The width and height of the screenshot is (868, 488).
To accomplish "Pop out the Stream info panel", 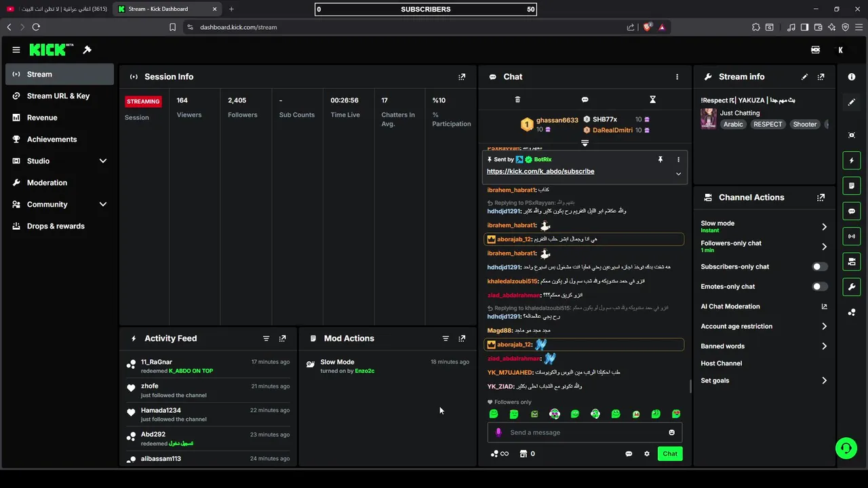I will coord(821,77).
